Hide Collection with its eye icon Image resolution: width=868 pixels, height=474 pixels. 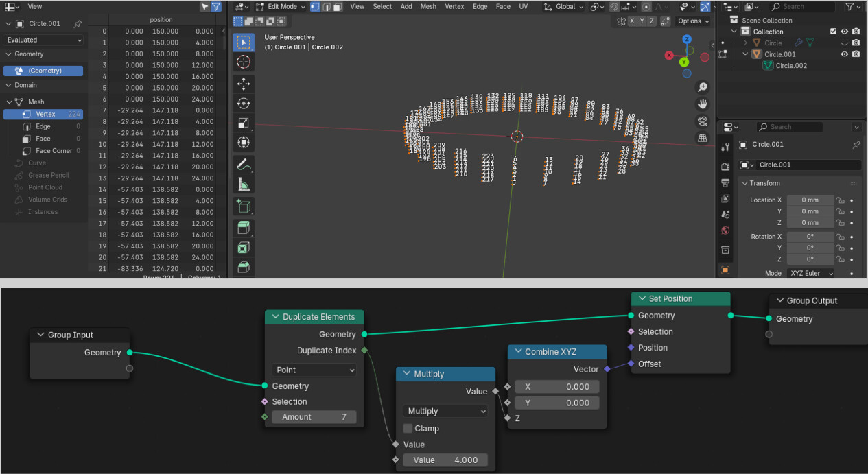click(845, 32)
